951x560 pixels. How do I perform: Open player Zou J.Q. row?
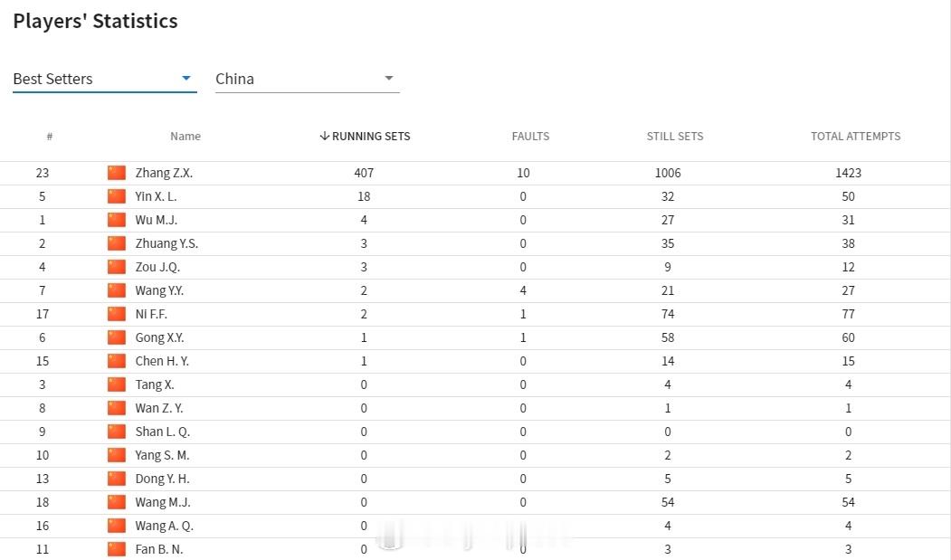[476, 267]
